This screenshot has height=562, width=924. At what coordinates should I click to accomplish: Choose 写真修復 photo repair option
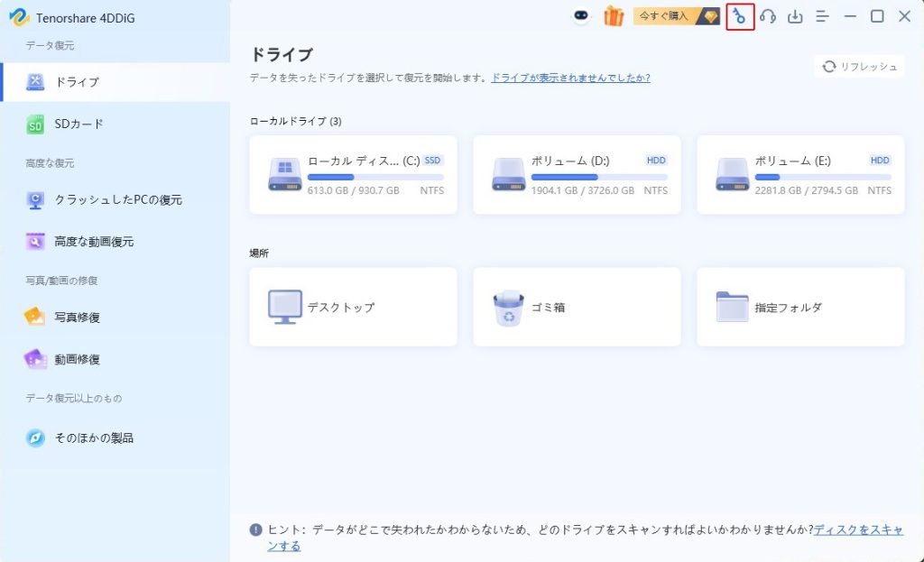(77, 318)
